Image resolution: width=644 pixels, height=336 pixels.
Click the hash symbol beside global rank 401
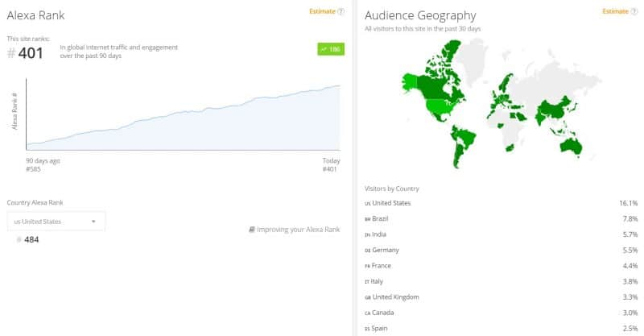tap(11, 54)
